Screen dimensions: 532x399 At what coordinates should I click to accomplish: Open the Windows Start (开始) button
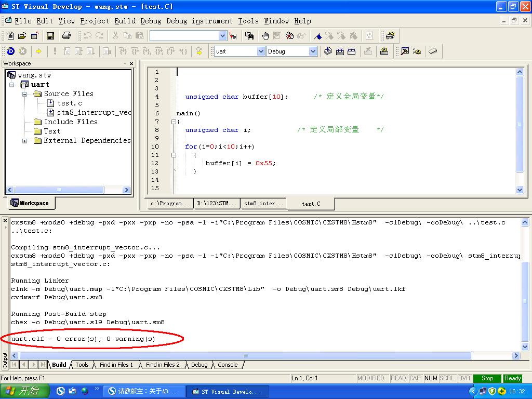(x=24, y=391)
